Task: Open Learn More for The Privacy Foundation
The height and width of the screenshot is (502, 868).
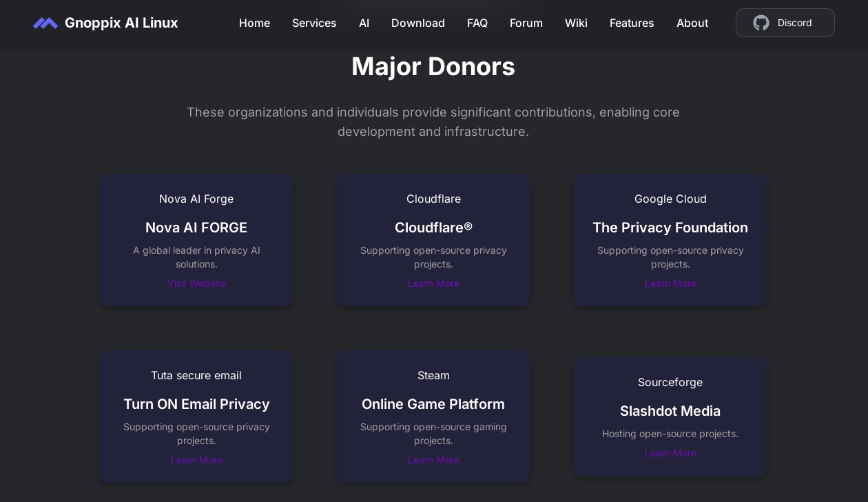Action: pos(670,283)
